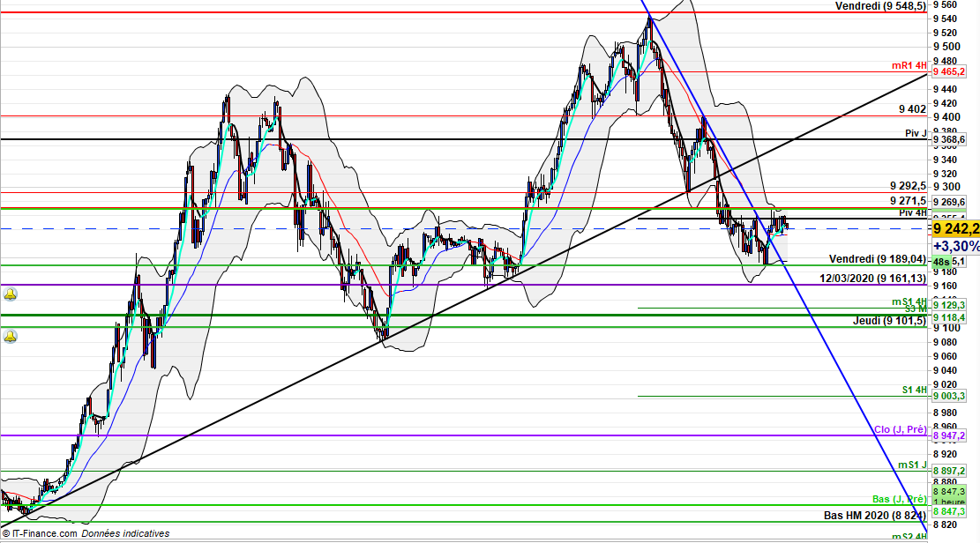Click the 'mS1 4H' support label
The height and width of the screenshot is (543, 980).
click(909, 301)
